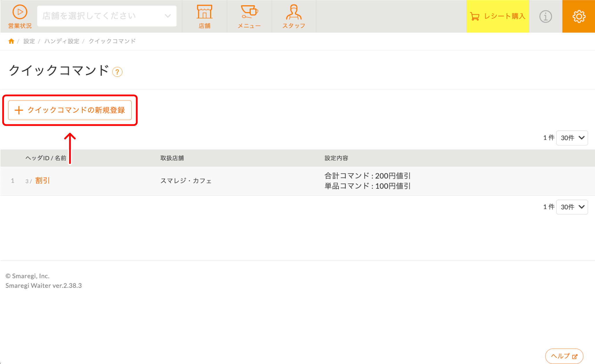Click the レシート購入 cart button

[x=497, y=16]
